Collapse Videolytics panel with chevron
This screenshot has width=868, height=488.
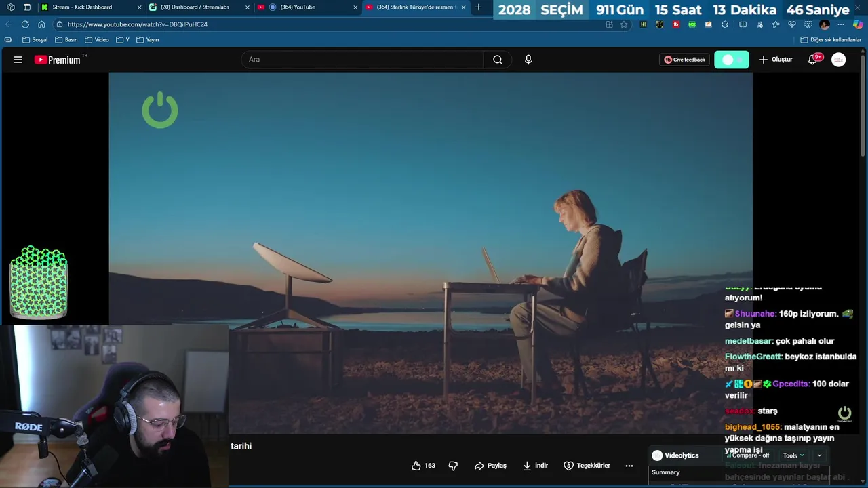(819, 455)
